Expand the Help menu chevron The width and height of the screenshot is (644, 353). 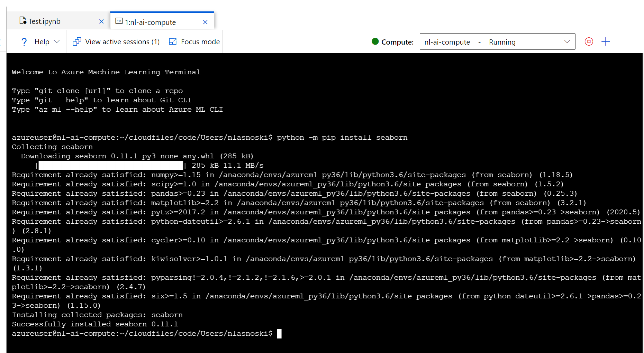coord(57,42)
